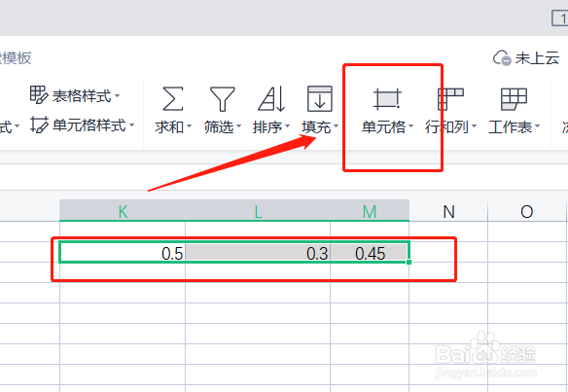568x392 pixels.
Task: Click the Fill (填充) icon
Action: tap(319, 98)
